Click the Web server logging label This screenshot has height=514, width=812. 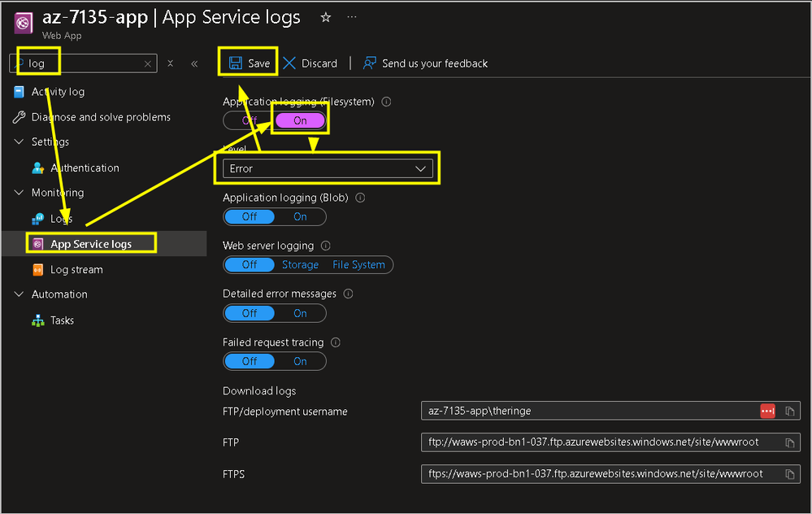click(268, 246)
